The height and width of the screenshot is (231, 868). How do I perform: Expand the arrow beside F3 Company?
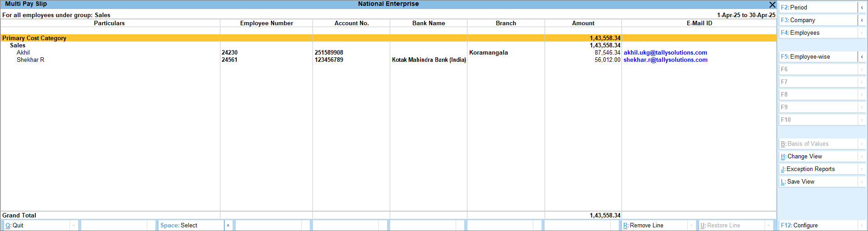click(x=862, y=20)
